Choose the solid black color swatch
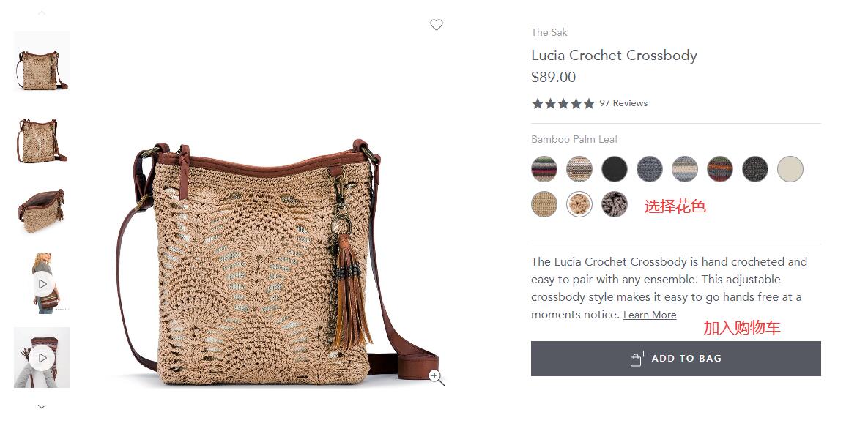868x426 pixels. [x=615, y=169]
